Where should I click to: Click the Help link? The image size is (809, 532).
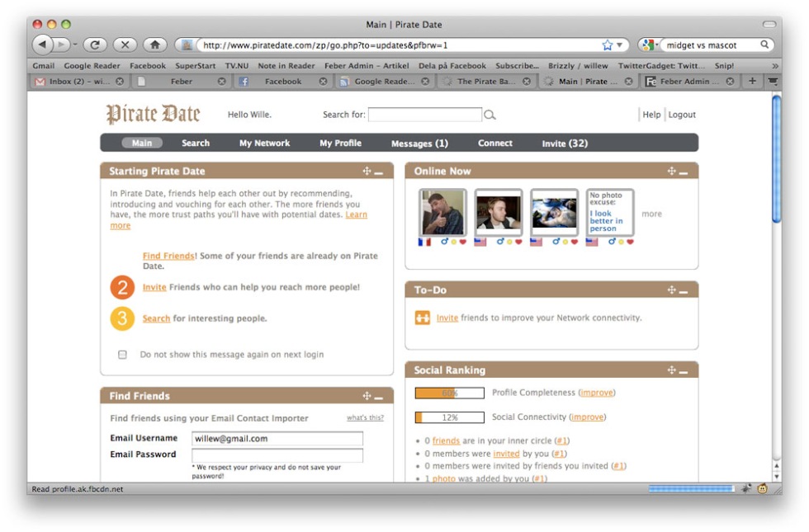click(651, 115)
